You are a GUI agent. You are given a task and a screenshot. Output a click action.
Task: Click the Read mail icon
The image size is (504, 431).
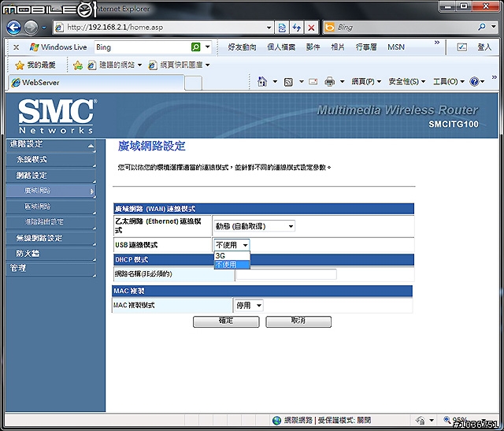click(x=313, y=82)
